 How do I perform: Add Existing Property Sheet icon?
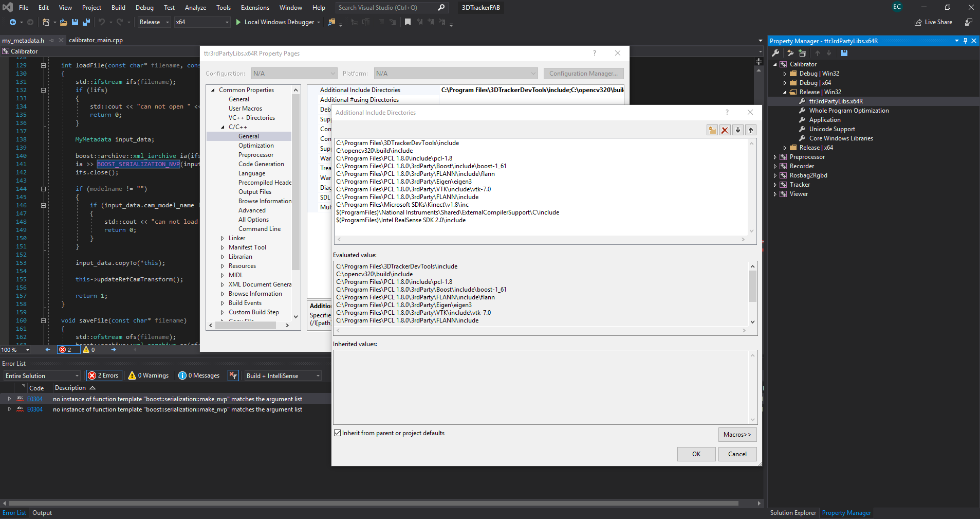pyautogui.click(x=802, y=53)
